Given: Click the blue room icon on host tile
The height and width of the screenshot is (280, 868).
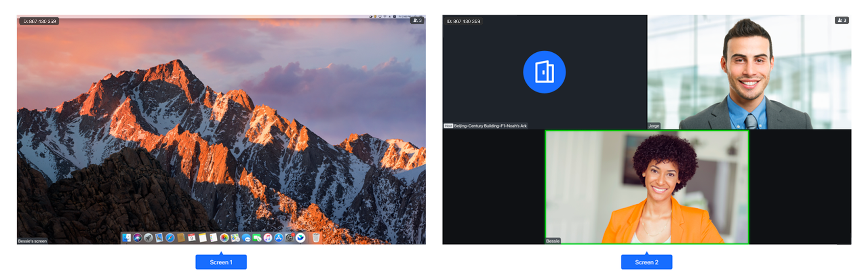Looking at the screenshot, I should (544, 72).
